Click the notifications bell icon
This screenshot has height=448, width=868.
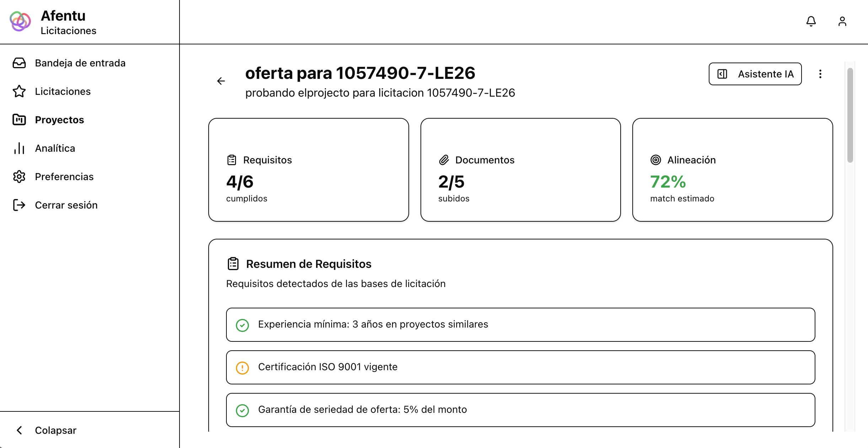[811, 22]
